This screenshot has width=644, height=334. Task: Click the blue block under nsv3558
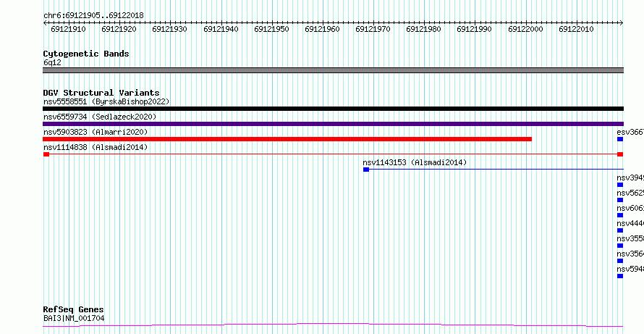tap(620, 246)
